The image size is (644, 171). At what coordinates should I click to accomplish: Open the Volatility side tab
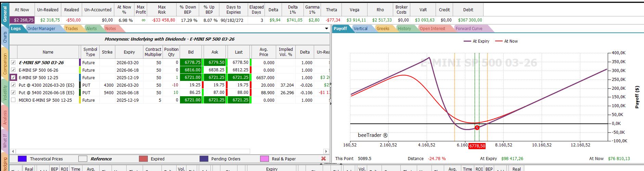click(5, 92)
